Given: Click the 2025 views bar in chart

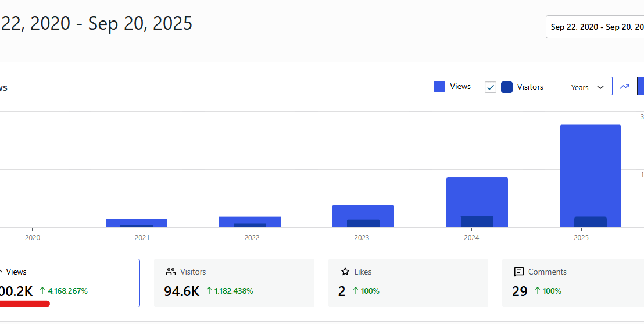Looking at the screenshot, I should tap(590, 169).
